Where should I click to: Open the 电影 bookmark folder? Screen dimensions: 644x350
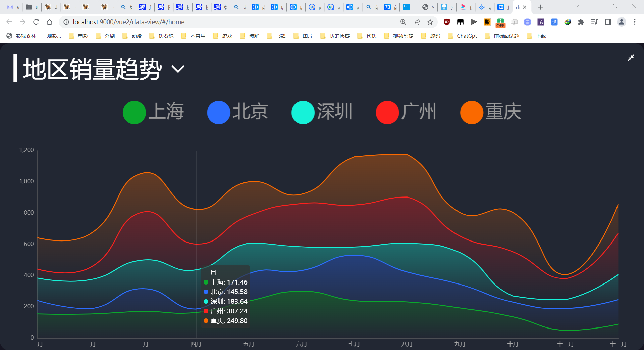78,36
